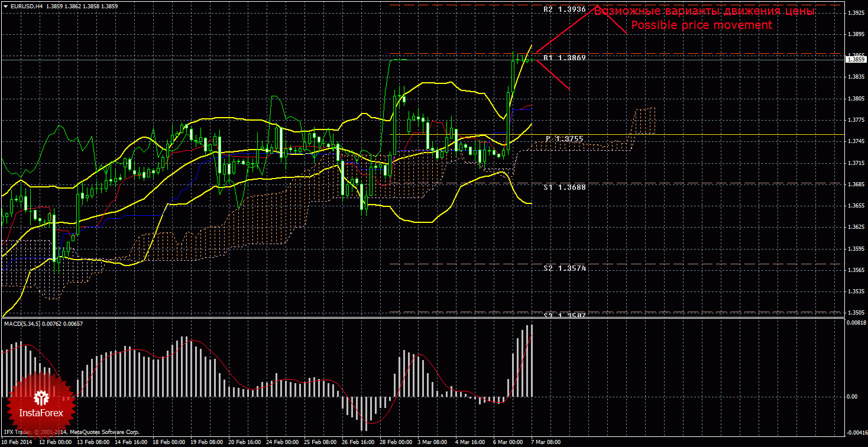This screenshot has height=447, width=868.
Task: Click 1.3895 on the price axis
Action: 855,34
